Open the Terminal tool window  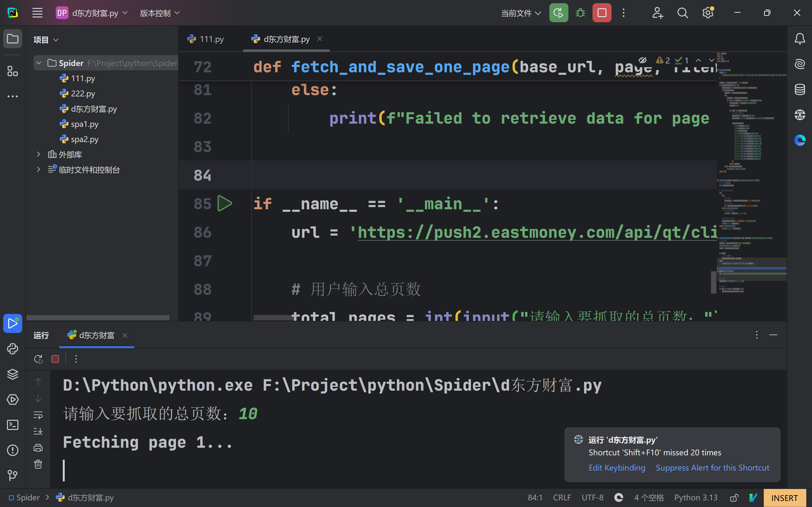pyautogui.click(x=13, y=425)
